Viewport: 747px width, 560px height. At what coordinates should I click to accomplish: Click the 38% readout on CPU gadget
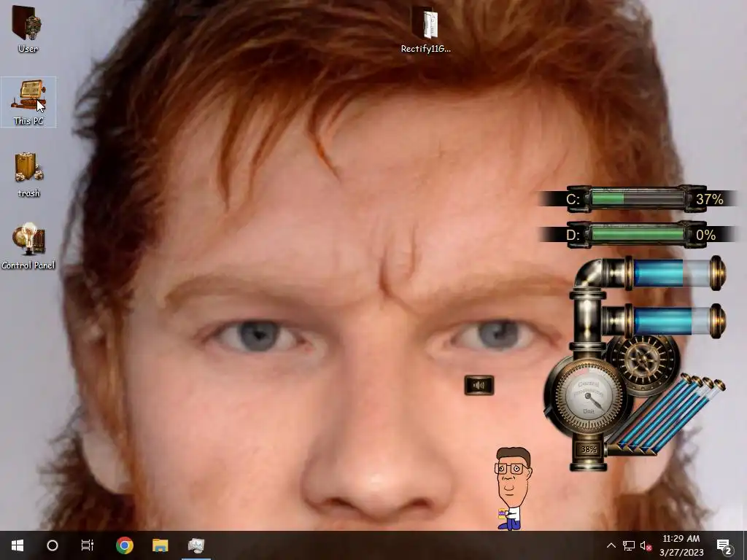(x=589, y=449)
